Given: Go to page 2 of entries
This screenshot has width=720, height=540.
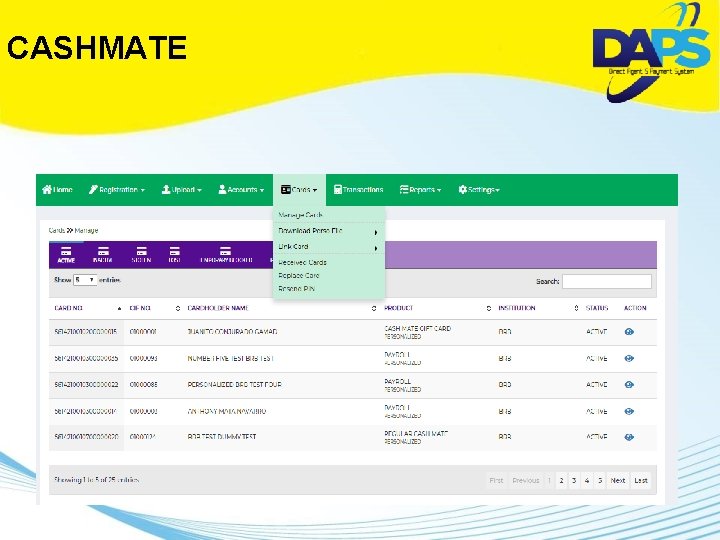Looking at the screenshot, I should [561, 480].
